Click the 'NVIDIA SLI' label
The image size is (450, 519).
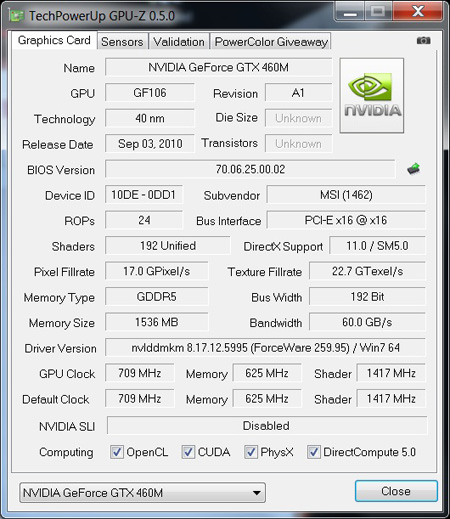pyautogui.click(x=67, y=427)
